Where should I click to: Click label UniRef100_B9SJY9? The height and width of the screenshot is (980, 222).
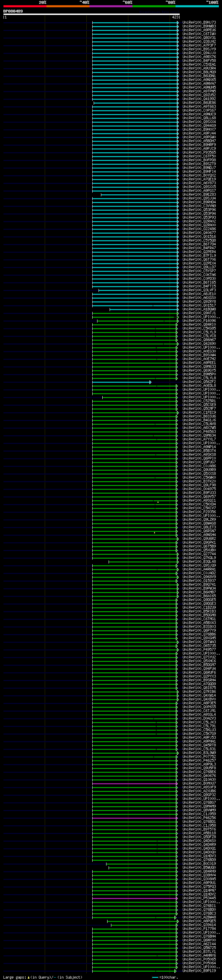[199, 49]
